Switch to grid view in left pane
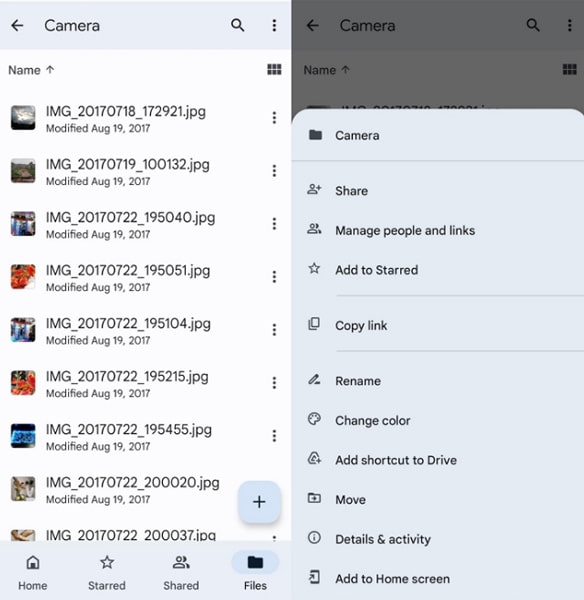 point(274,70)
